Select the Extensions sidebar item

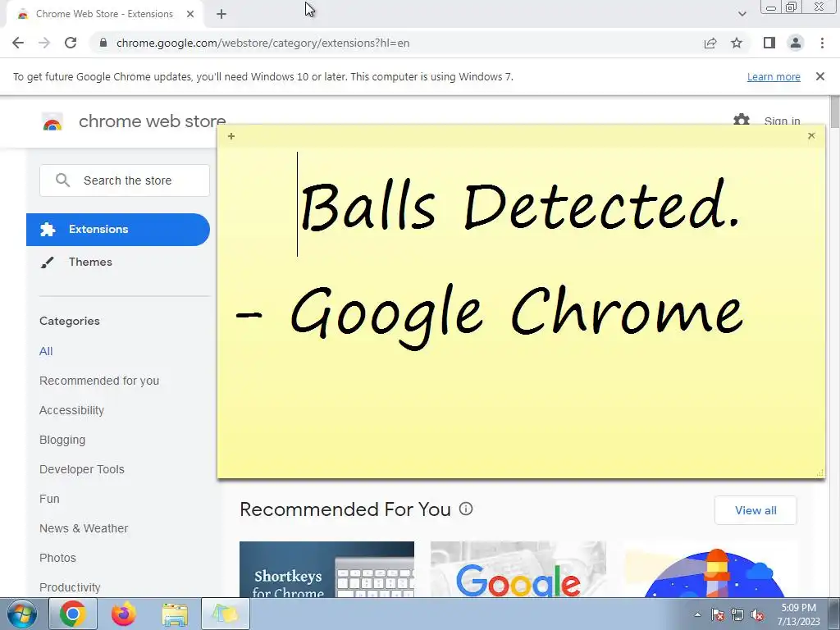click(118, 230)
